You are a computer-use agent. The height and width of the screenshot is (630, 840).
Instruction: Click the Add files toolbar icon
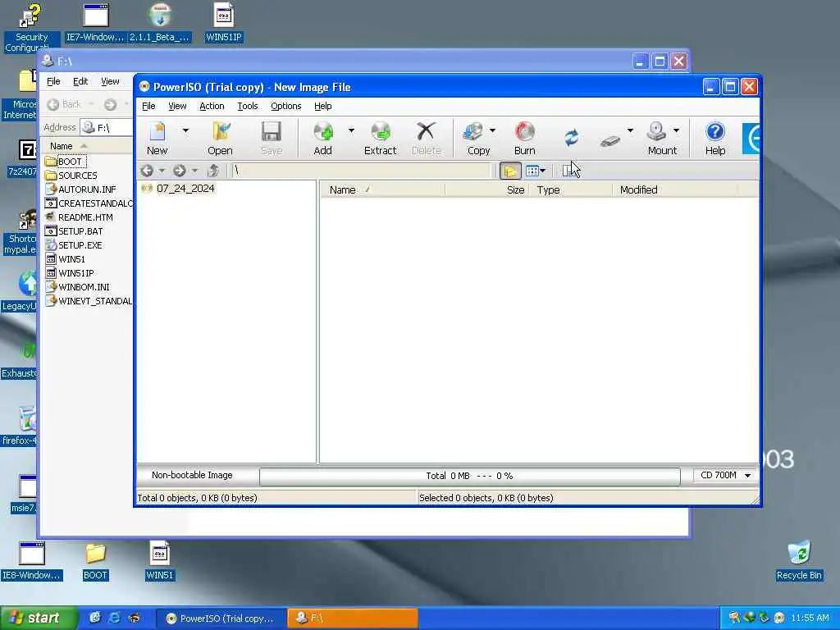click(322, 138)
